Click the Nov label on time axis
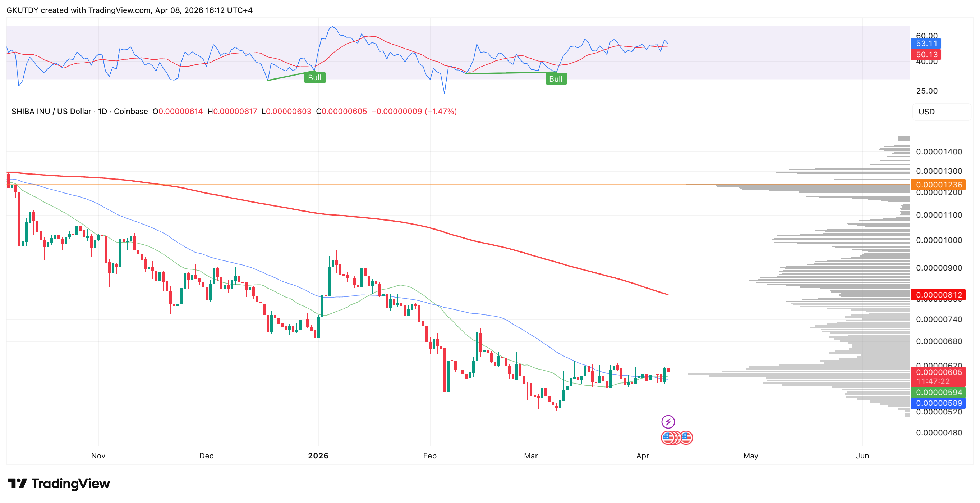The image size is (980, 503). [x=98, y=456]
